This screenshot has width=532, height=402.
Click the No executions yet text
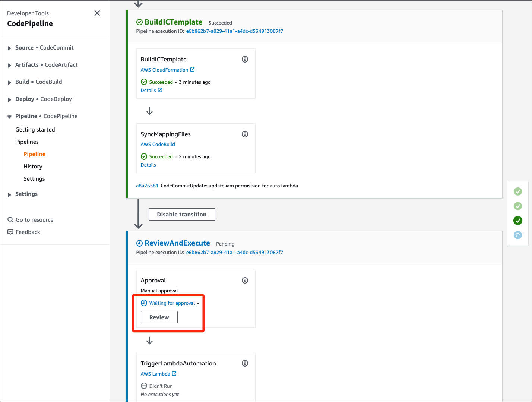pos(160,395)
